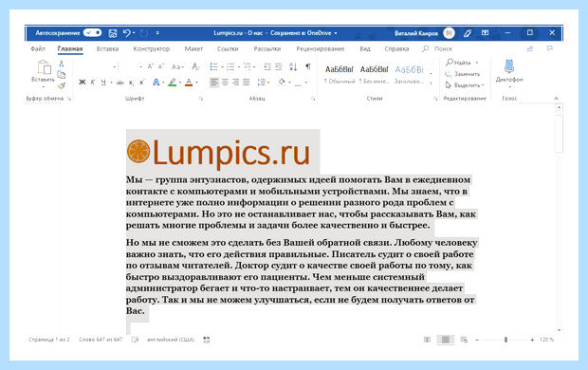
Task: Toggle superscript formatting
Action: point(142,83)
